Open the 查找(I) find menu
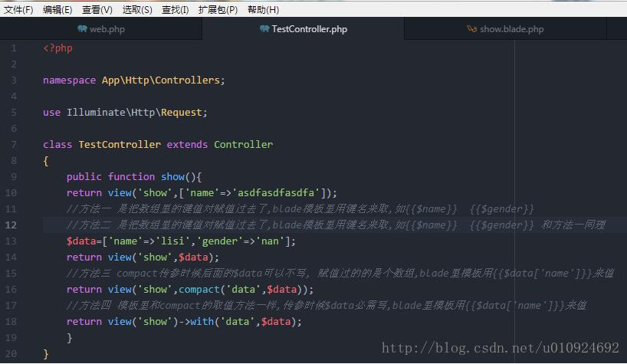The image size is (627, 364). coord(176,9)
